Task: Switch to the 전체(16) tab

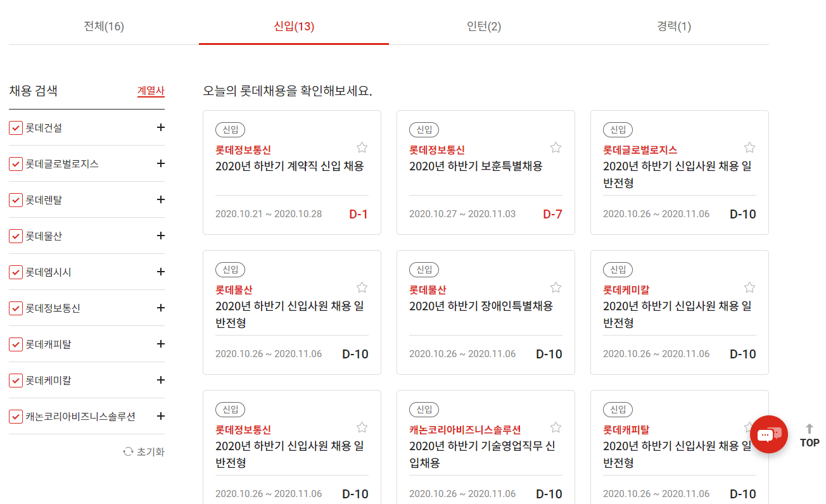Action: click(x=104, y=27)
